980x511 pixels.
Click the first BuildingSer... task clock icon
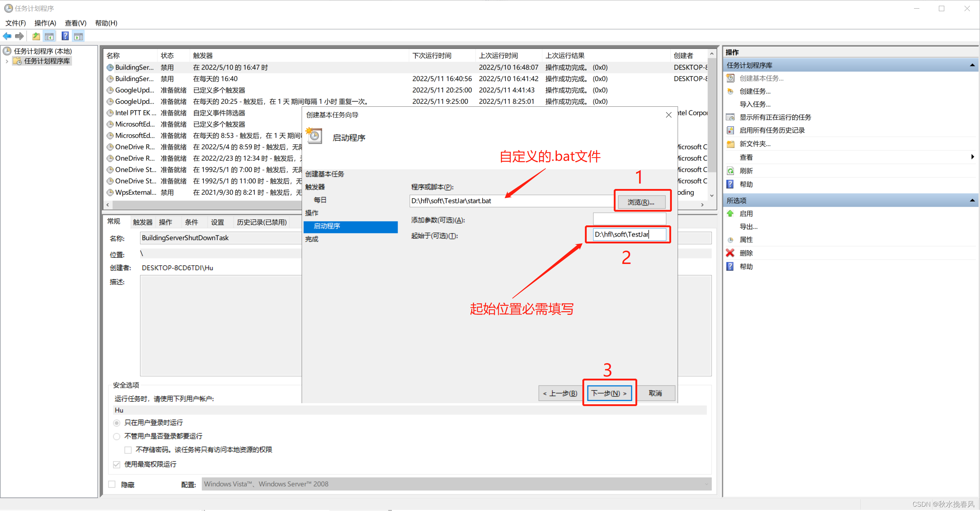[x=110, y=67]
